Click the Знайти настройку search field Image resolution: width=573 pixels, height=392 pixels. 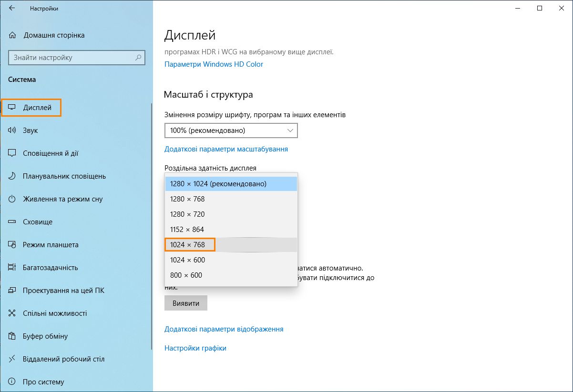76,58
